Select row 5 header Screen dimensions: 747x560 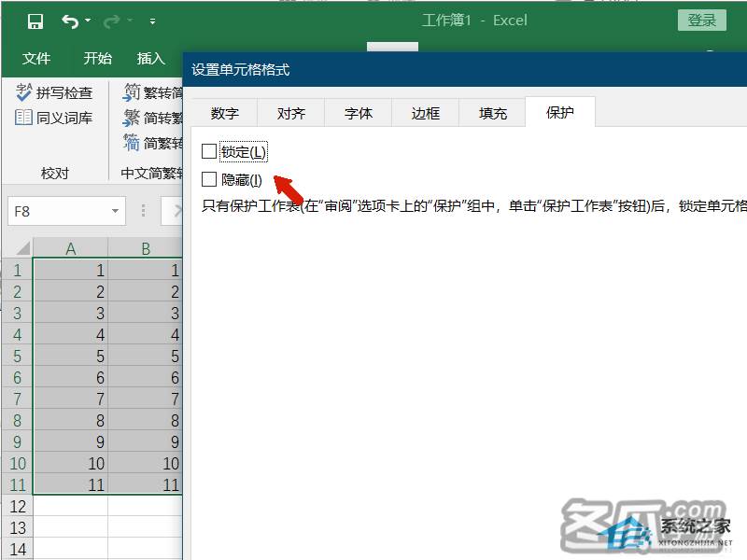coord(17,356)
